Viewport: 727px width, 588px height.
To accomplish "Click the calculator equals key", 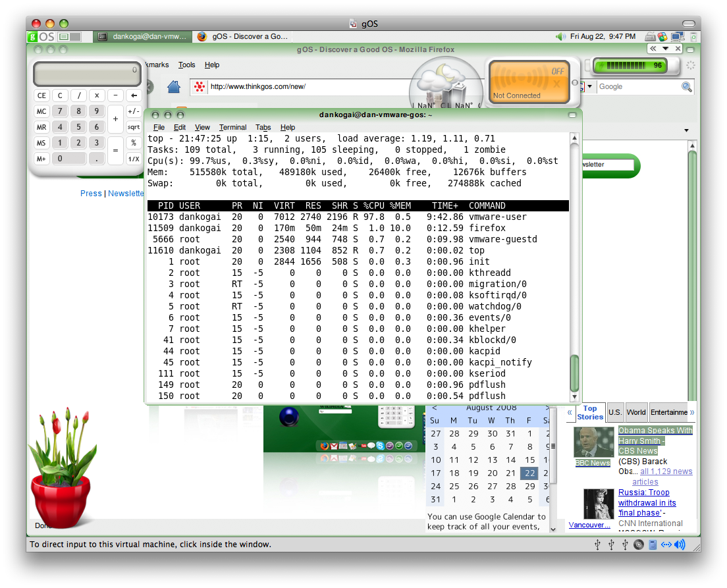I will click(x=115, y=151).
